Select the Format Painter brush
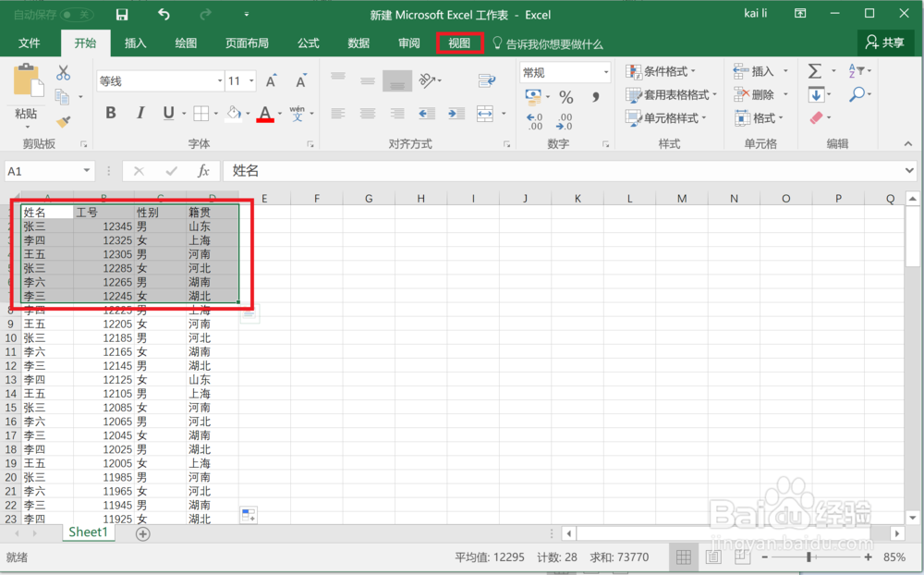 pyautogui.click(x=63, y=121)
